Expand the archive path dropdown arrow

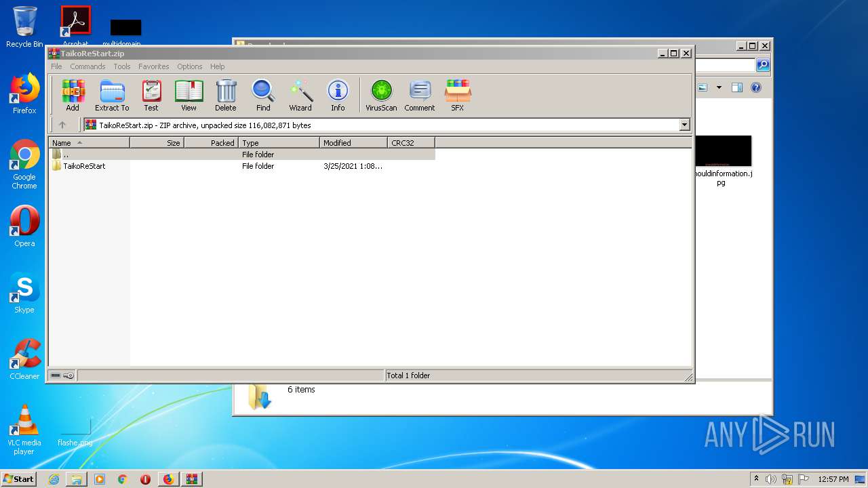pos(684,125)
